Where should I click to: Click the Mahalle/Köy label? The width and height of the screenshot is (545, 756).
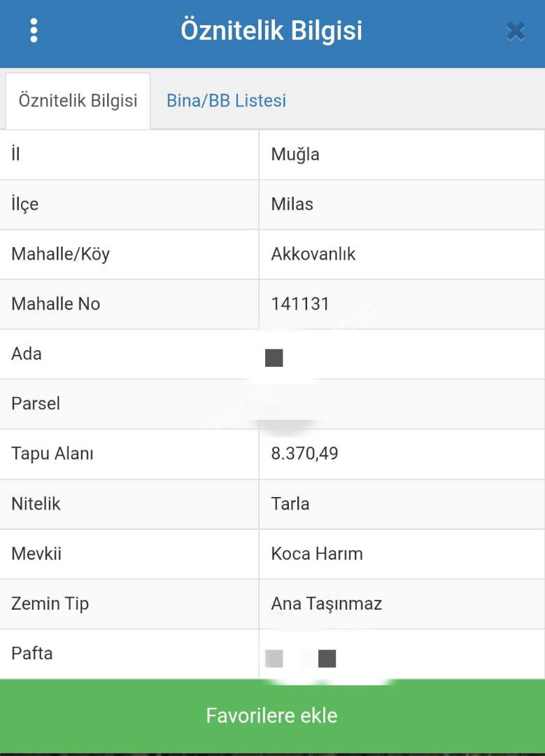coord(60,254)
